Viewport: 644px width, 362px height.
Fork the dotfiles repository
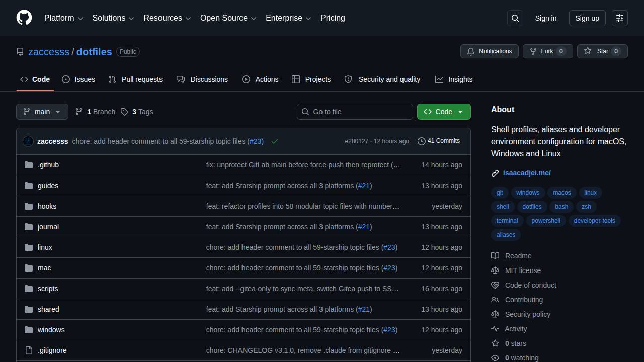coord(548,51)
